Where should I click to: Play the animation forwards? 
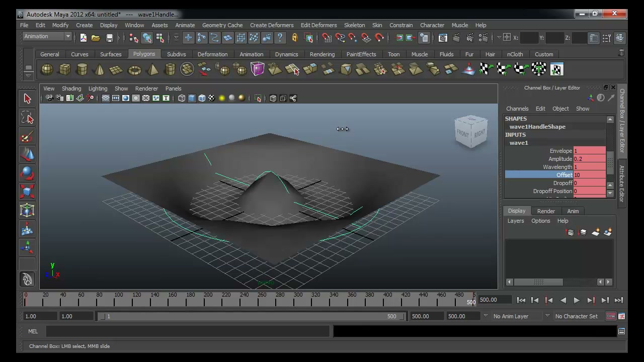(x=577, y=300)
